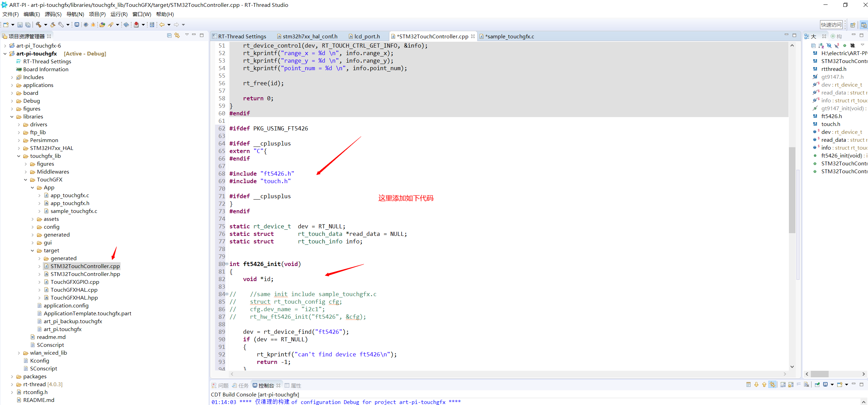Open the 问题 (Problems) tab in bottom panel
This screenshot has width=868, height=405.
coord(220,385)
